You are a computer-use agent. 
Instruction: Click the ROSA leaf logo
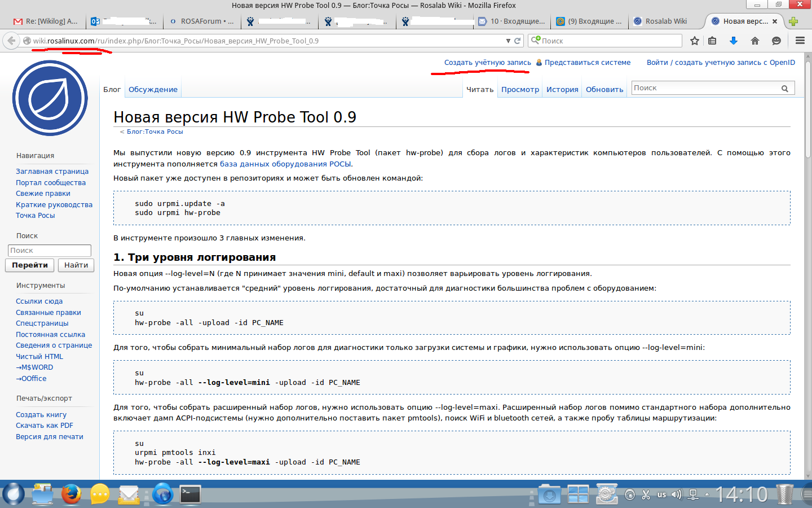click(x=50, y=98)
